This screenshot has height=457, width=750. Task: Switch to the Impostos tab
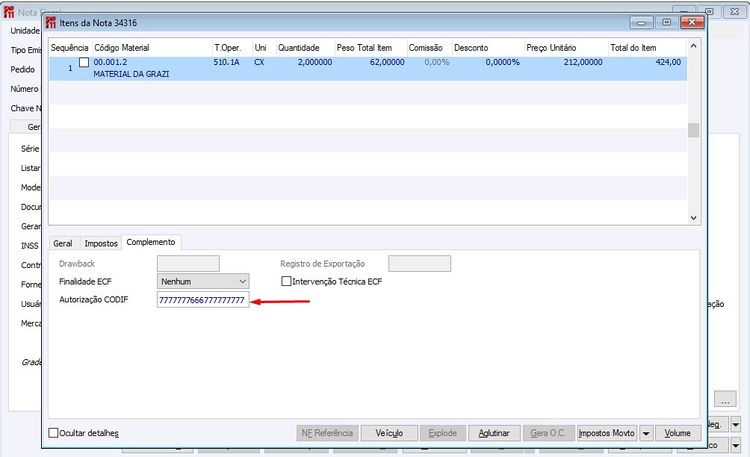click(101, 243)
